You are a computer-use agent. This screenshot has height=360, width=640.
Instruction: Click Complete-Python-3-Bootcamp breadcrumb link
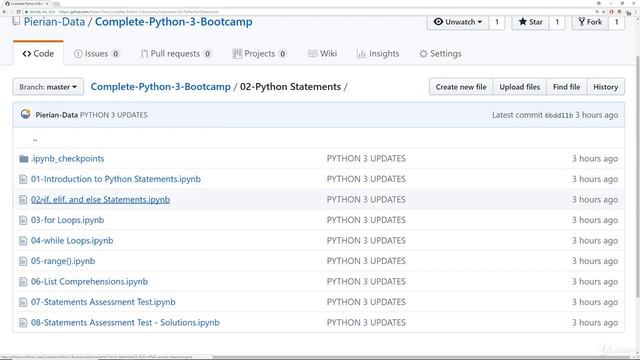[160, 87]
